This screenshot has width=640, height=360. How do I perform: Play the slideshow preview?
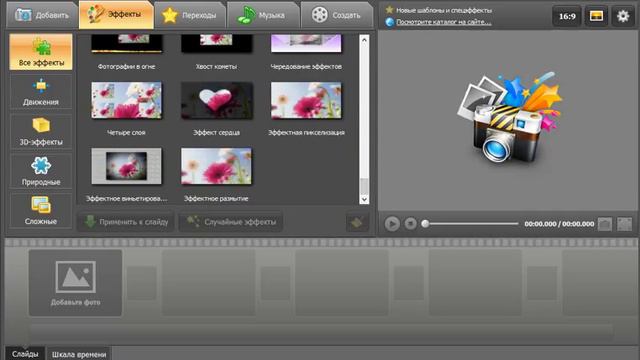392,224
